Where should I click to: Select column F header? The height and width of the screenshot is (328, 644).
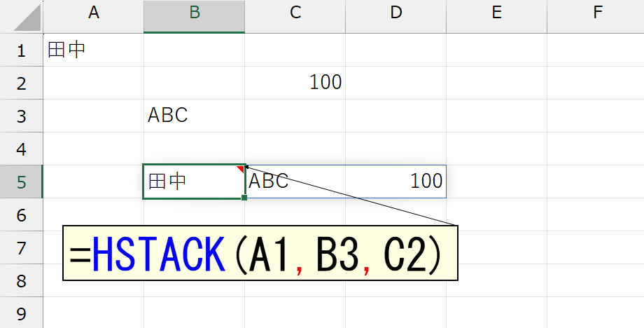[596, 16]
